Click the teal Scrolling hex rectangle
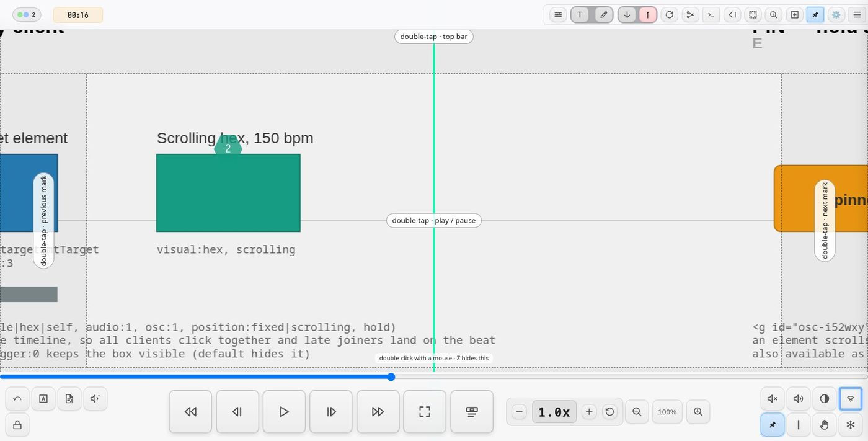 (228, 193)
